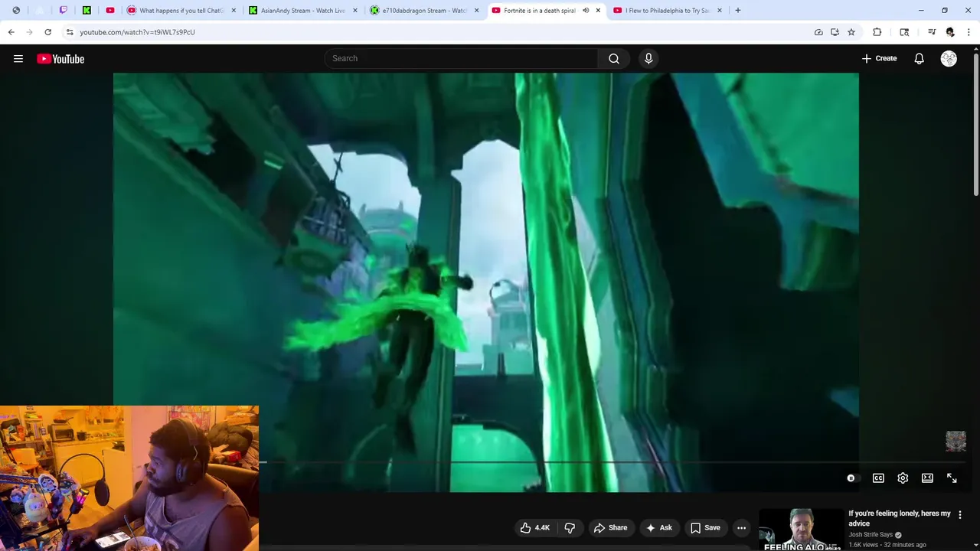
Task: Click the address bar URL
Action: point(138,32)
